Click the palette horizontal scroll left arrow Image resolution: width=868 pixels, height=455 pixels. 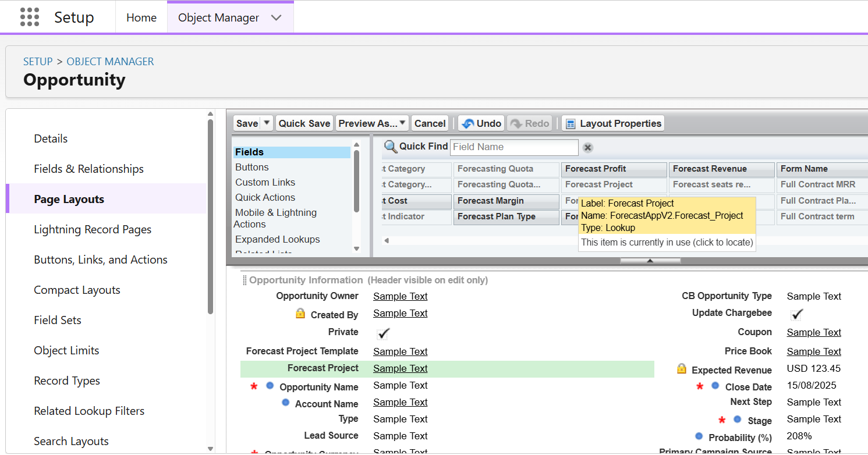click(x=386, y=240)
